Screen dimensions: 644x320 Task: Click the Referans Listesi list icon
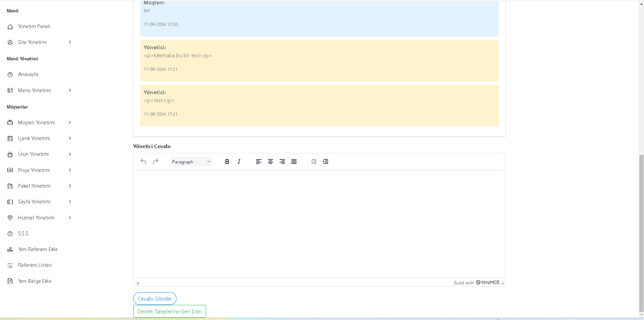(x=10, y=265)
